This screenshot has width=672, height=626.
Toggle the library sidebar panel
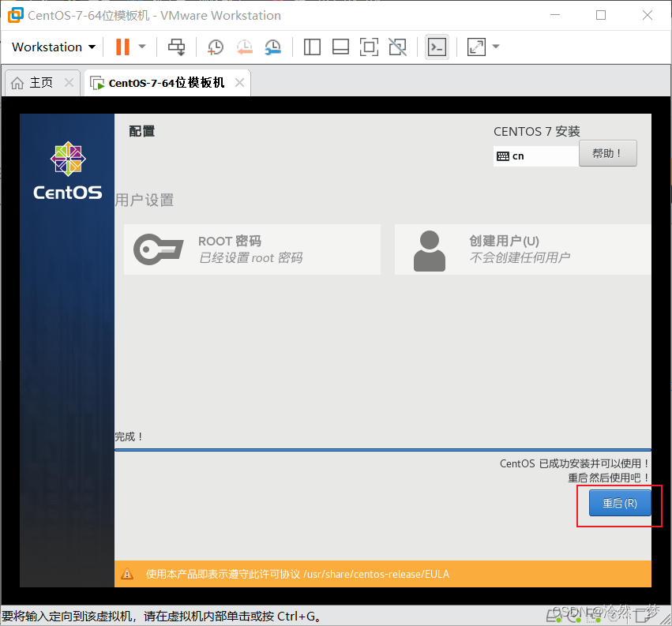(x=312, y=47)
